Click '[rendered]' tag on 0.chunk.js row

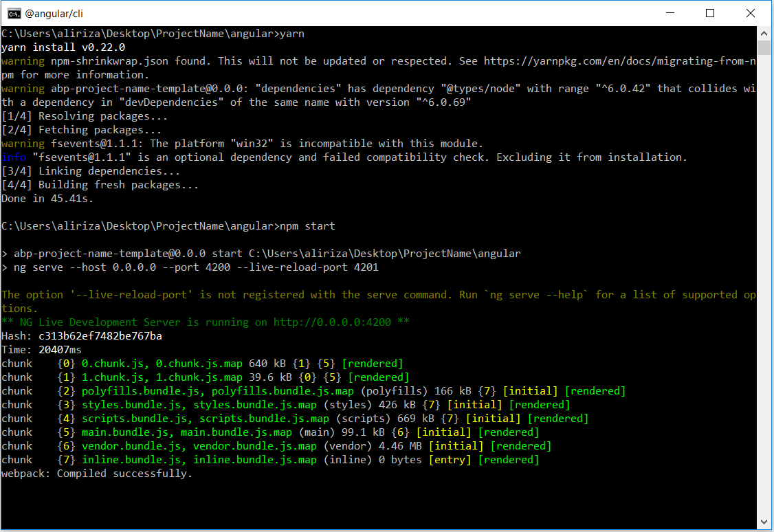[373, 364]
